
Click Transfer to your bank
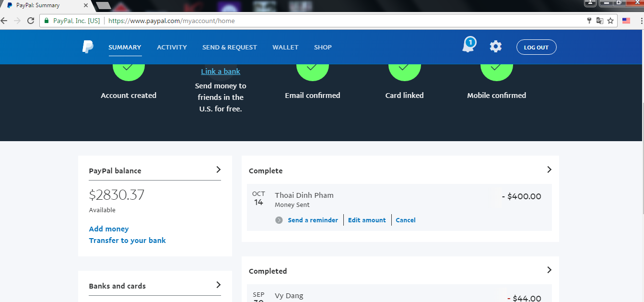click(x=128, y=241)
